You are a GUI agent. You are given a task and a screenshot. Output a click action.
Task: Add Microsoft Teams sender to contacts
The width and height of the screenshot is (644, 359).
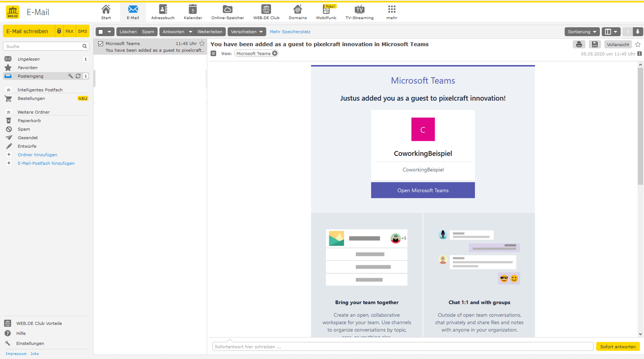point(275,53)
